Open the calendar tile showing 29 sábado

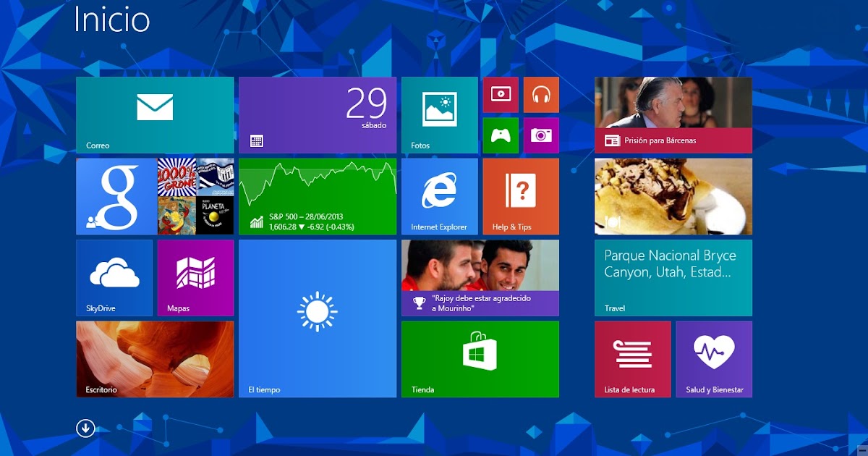coord(318,115)
